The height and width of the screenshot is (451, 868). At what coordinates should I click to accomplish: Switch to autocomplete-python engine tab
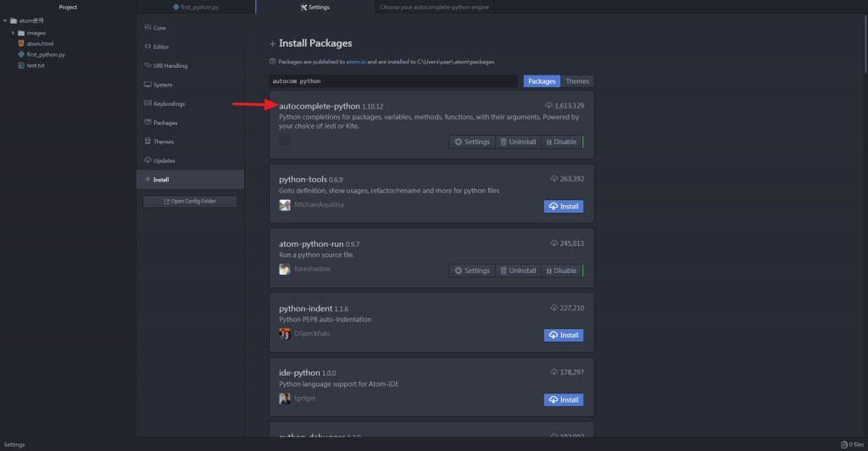[x=434, y=7]
